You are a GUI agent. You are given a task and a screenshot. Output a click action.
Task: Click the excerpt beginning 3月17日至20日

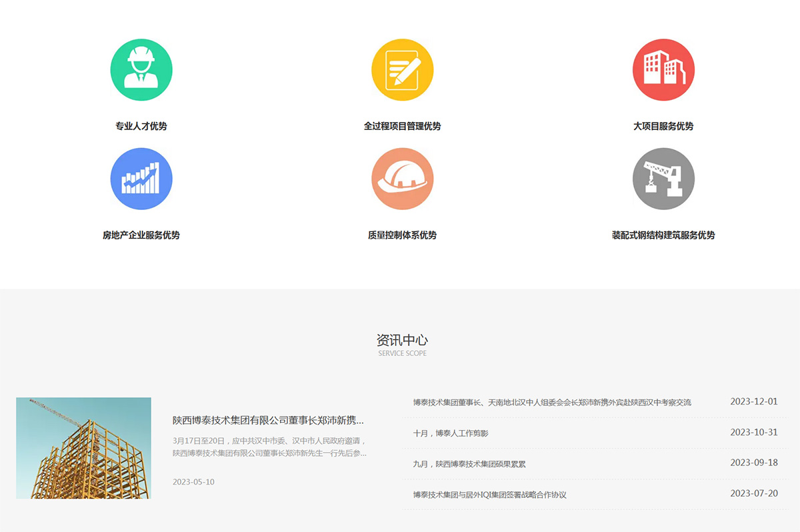click(269, 447)
